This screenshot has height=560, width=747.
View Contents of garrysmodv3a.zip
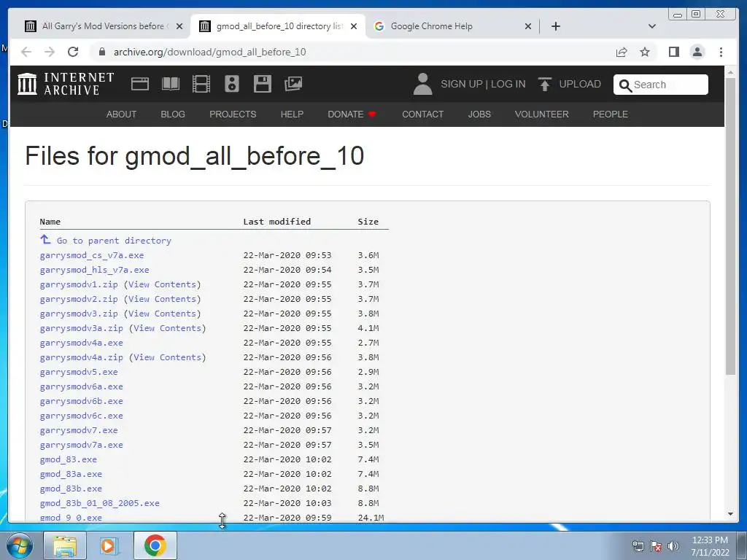tap(167, 328)
